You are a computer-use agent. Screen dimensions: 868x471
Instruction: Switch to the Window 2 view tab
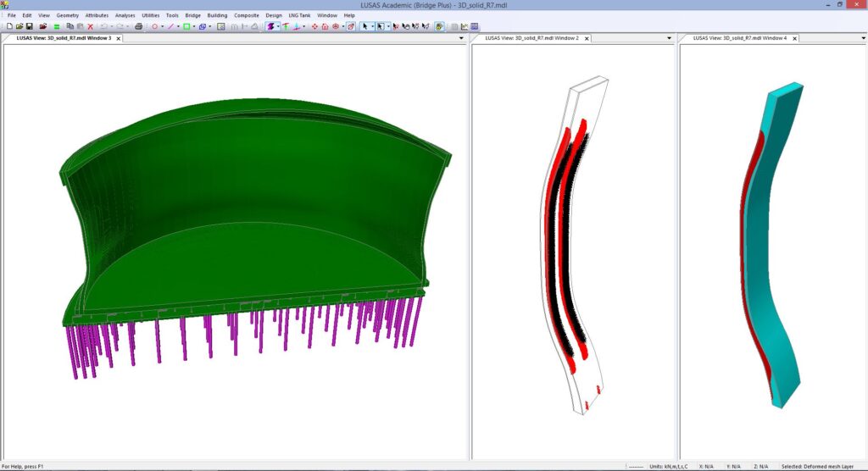tap(531, 38)
